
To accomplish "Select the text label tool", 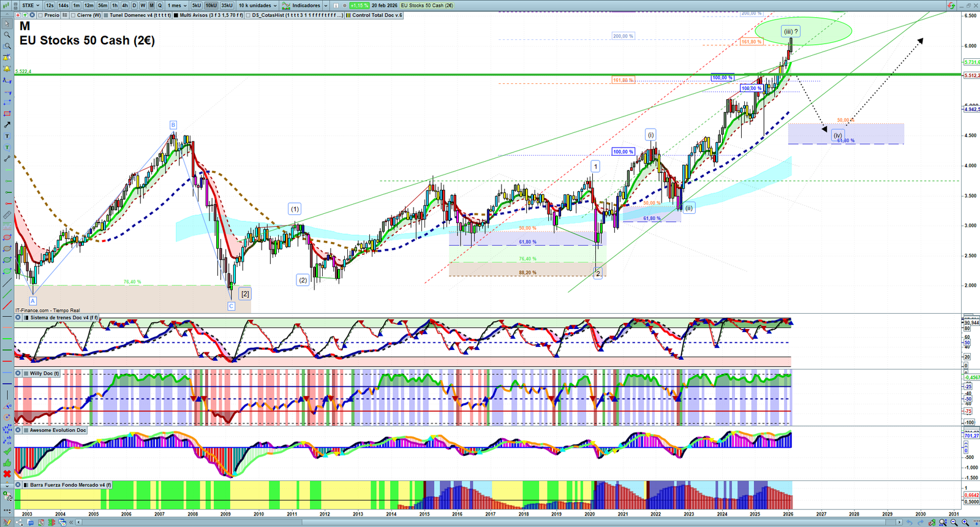I will point(7,136).
